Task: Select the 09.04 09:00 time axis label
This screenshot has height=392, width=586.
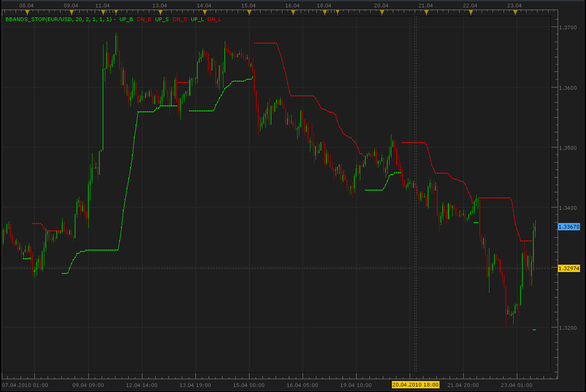Action: point(88,385)
